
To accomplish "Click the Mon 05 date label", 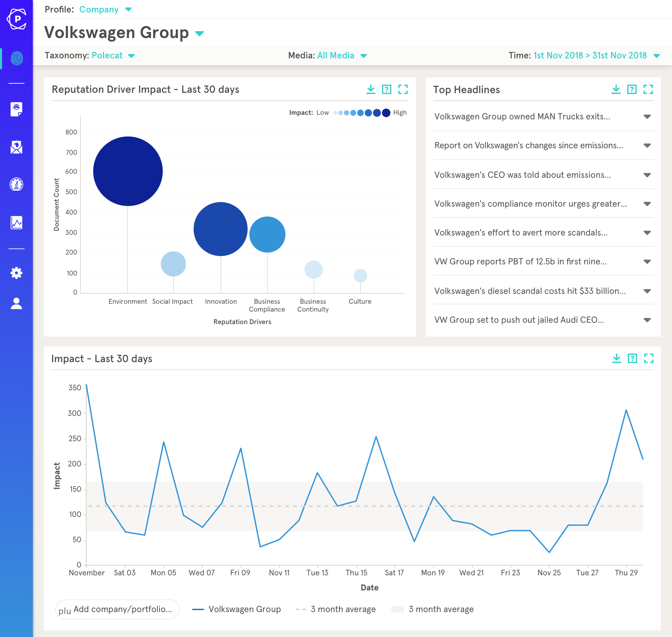I will [x=163, y=573].
